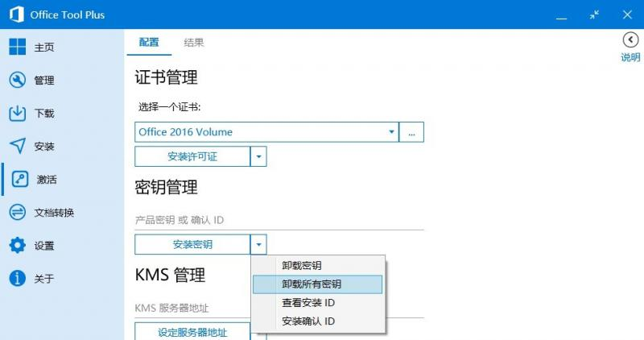
Task: Choose 卸载所有密钥 from the popup menu
Action: point(318,284)
